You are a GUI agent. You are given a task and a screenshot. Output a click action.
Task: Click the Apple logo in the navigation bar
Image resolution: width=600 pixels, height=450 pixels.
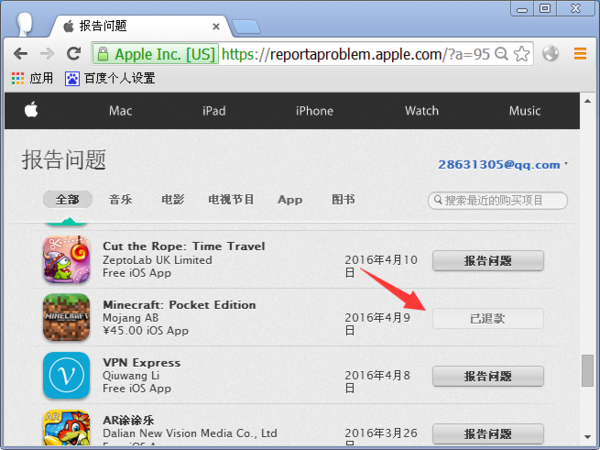tap(31, 110)
